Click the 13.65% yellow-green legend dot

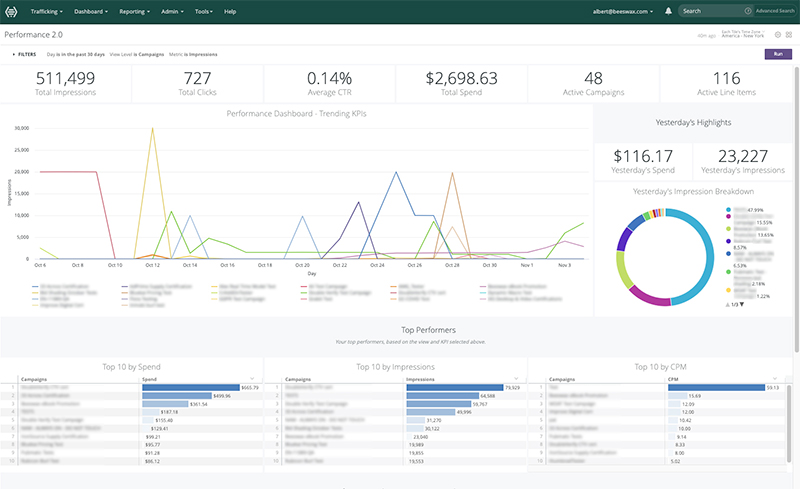(729, 229)
